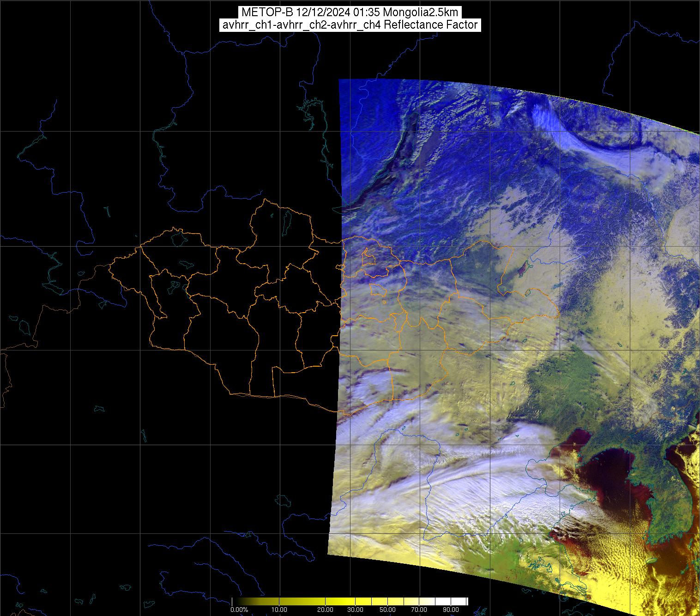Click the METOP-B 12/12/2024 01:35 Mongolia2.5km title

350,12
